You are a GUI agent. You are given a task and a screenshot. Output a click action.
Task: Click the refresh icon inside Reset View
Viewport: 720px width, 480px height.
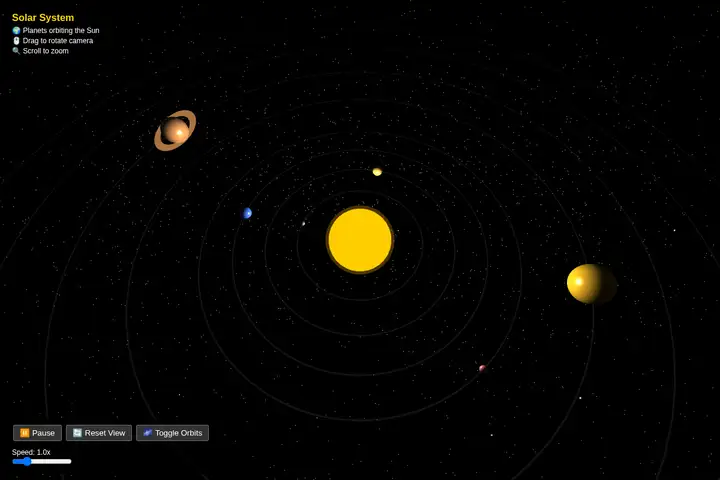coord(77,433)
